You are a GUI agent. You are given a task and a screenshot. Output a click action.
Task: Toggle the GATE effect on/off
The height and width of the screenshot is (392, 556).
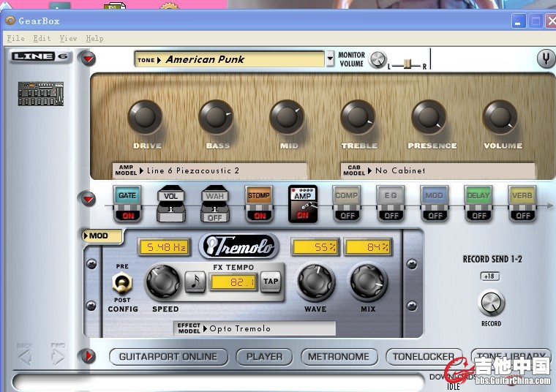tap(127, 204)
